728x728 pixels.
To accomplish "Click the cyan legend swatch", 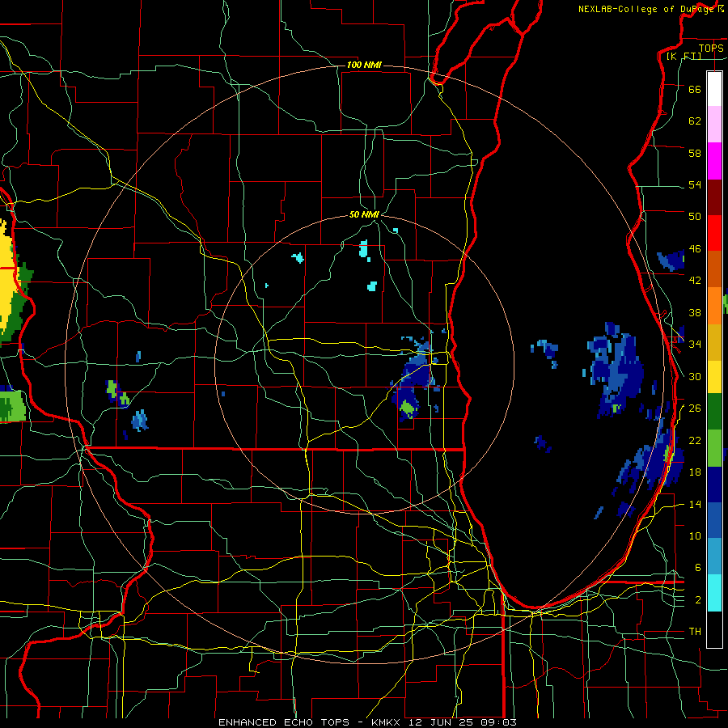I will [714, 593].
